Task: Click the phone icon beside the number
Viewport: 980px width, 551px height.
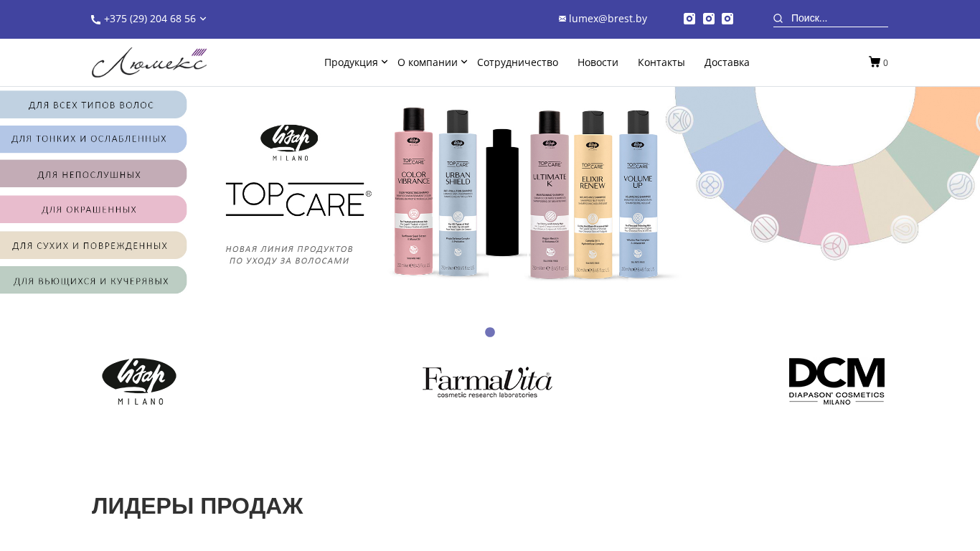Action: pos(95,19)
